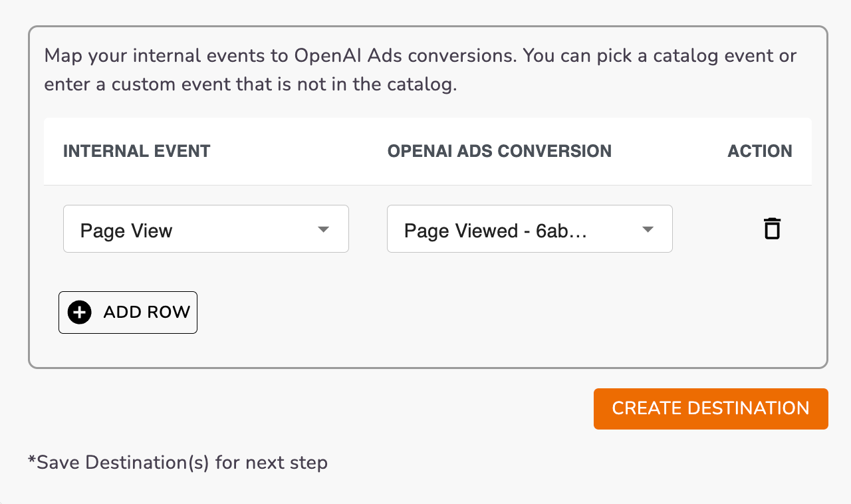Click the Action column header
Screen dimensions: 851x504
point(760,152)
